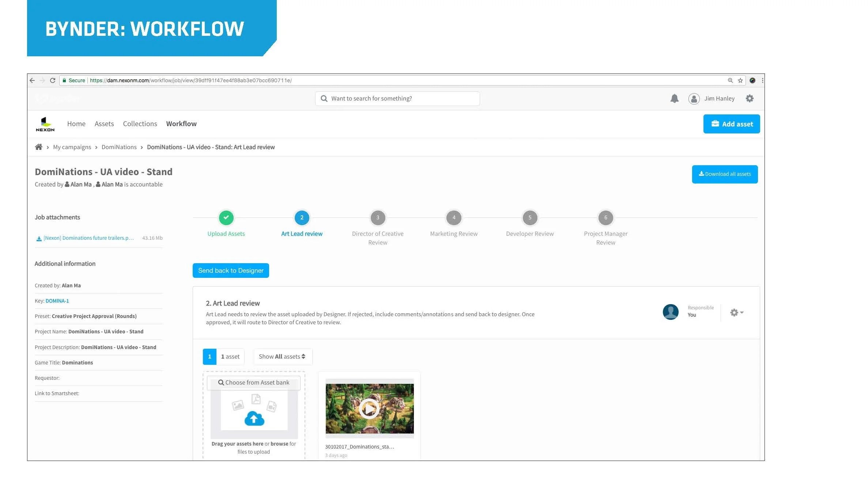Go to Home in navigation
This screenshot has height=488, width=868.
tap(76, 124)
